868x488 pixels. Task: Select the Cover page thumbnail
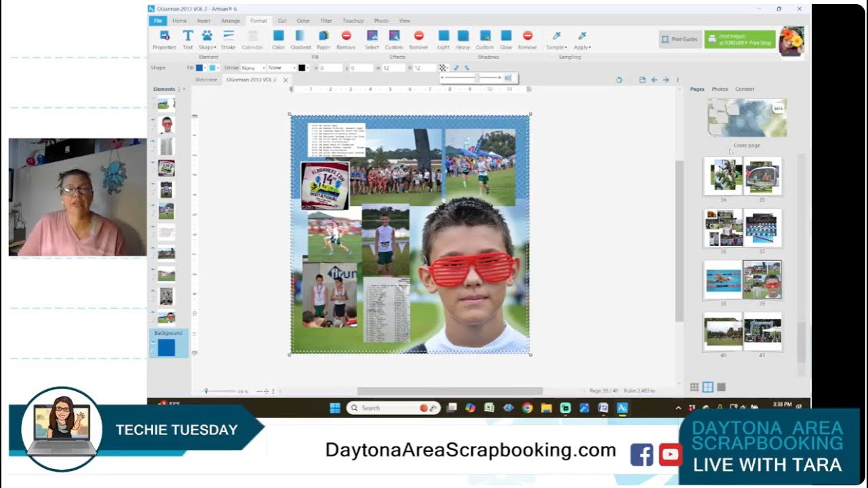click(747, 118)
